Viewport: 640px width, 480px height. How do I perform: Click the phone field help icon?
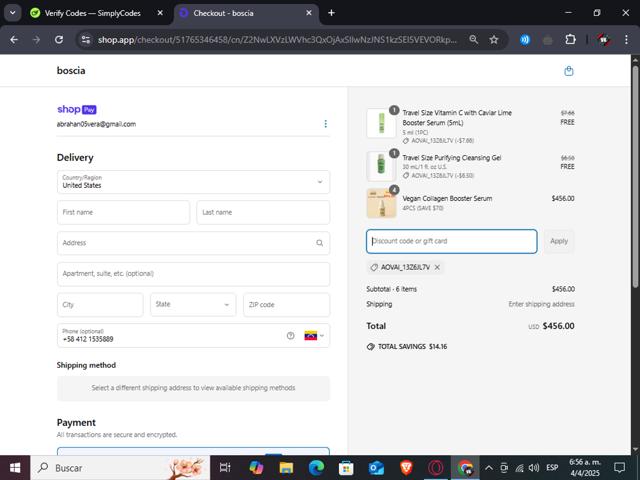point(291,336)
